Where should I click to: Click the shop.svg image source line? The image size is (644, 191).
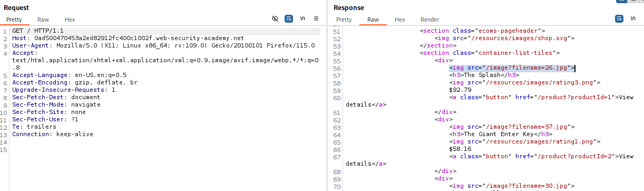[x=504, y=39]
